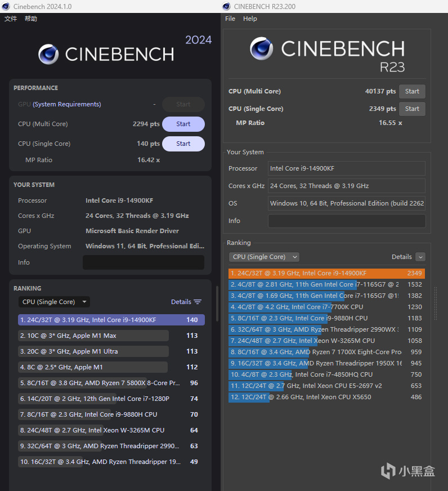
Task: Select the Xeon X5650 row scoring 486
Action: coord(326,398)
